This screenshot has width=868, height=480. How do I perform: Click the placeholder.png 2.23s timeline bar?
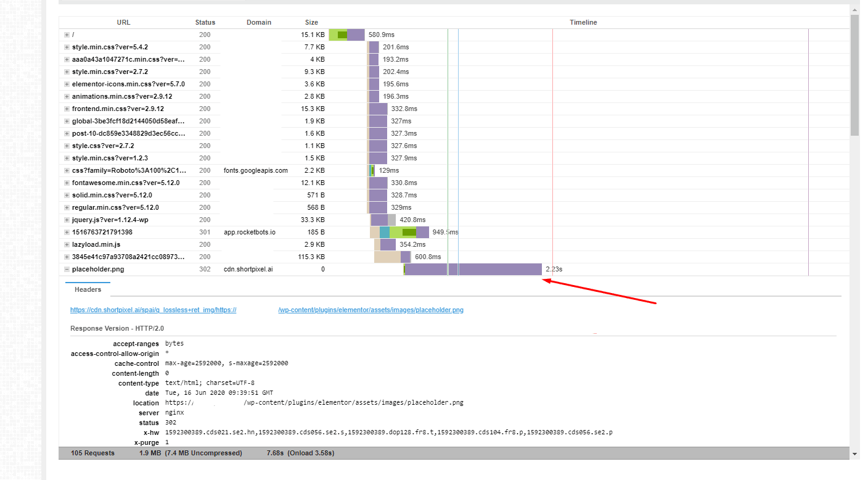473,270
